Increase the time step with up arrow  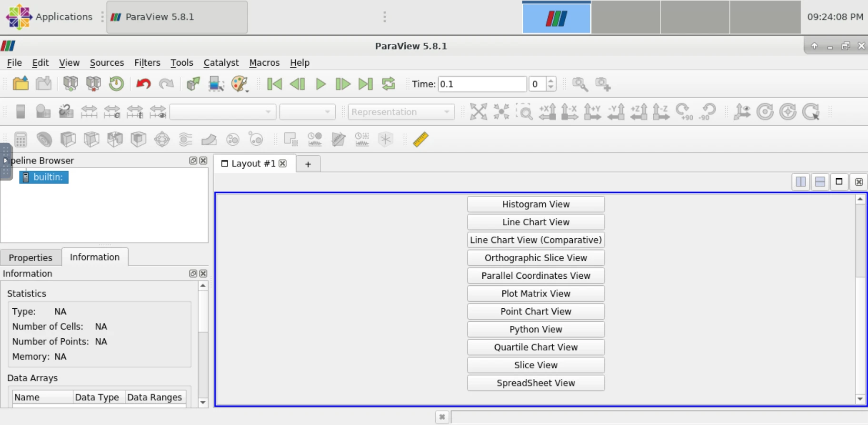click(x=551, y=81)
